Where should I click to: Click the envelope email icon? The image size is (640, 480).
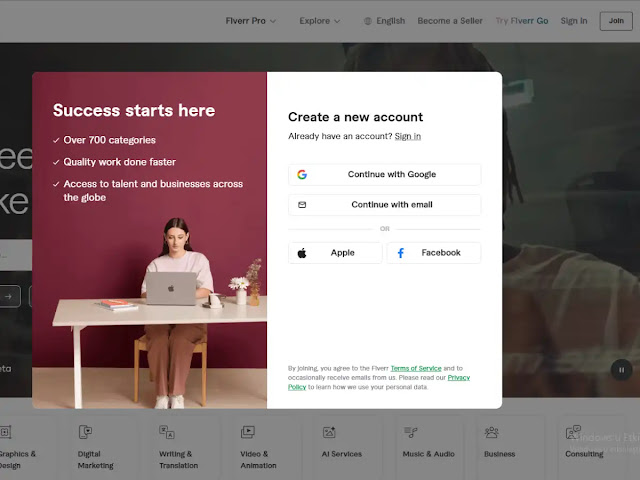(302, 205)
